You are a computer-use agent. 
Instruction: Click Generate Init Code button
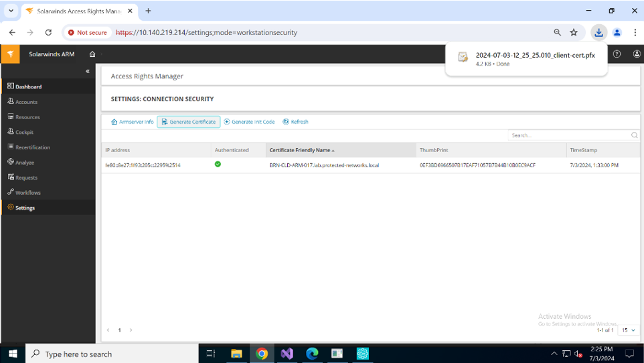point(249,122)
